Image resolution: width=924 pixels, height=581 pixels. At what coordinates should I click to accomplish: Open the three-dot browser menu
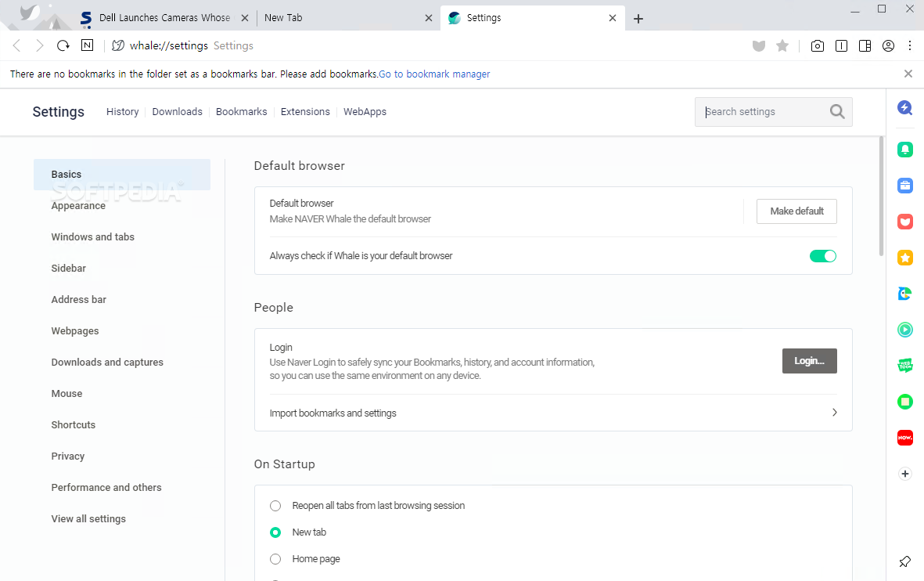pos(910,45)
